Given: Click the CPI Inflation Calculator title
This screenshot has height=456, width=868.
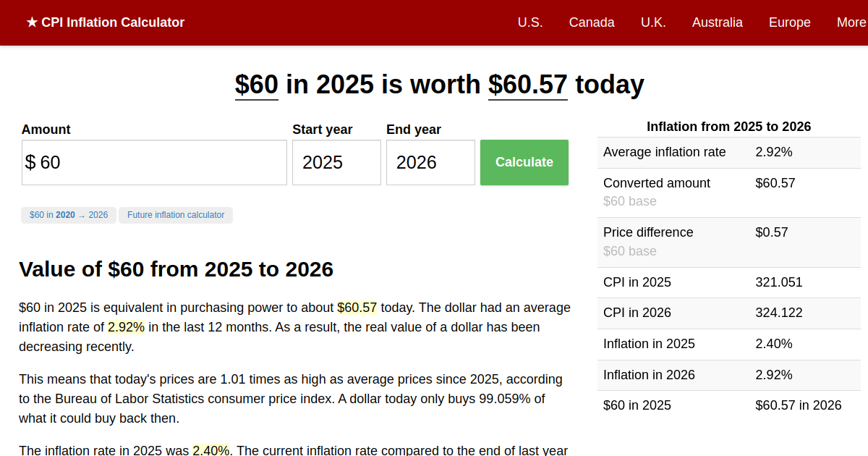Looking at the screenshot, I should coord(113,22).
